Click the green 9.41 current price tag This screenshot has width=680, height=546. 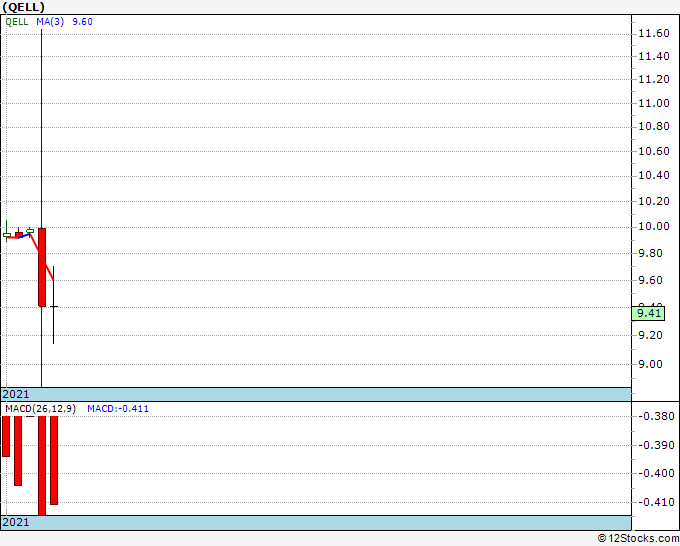tap(648, 313)
